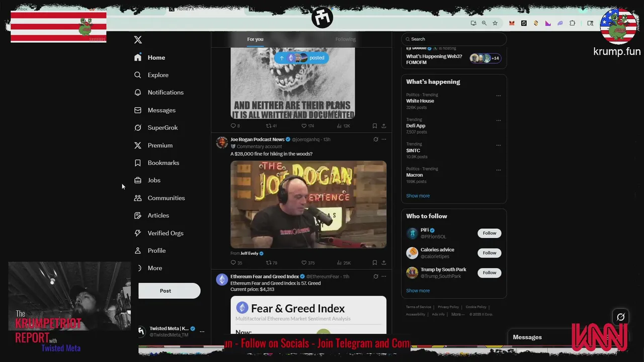The image size is (644, 362).
Task: Follow the Calories advice account
Action: (x=490, y=253)
